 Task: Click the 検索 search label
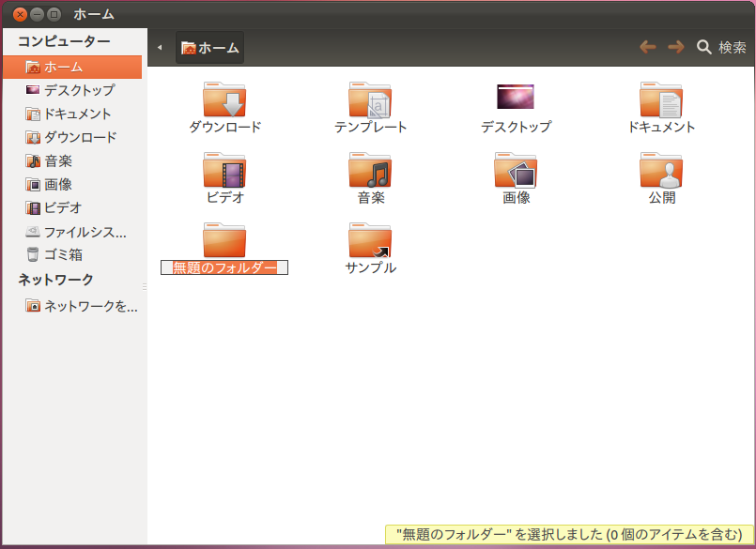(x=733, y=47)
